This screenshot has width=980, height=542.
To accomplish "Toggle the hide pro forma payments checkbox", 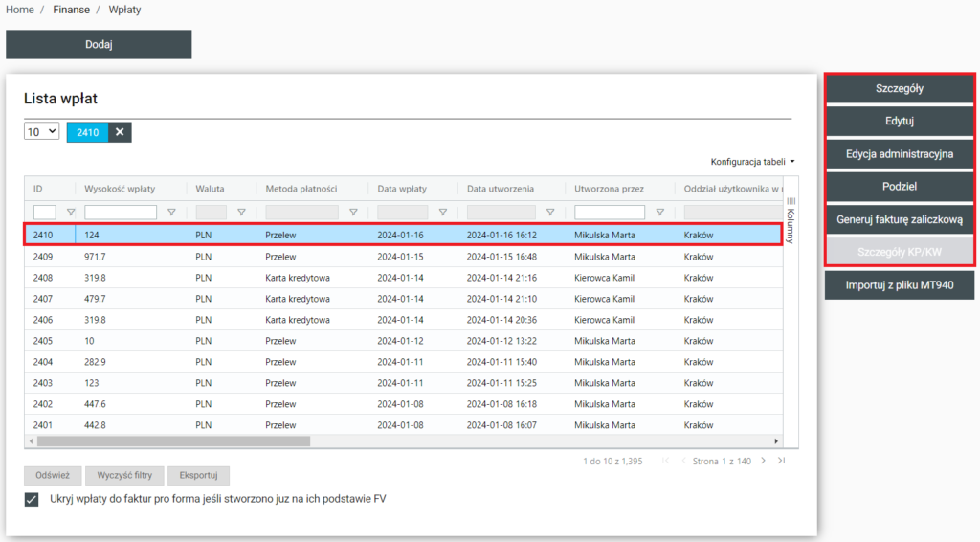I will (x=32, y=499).
